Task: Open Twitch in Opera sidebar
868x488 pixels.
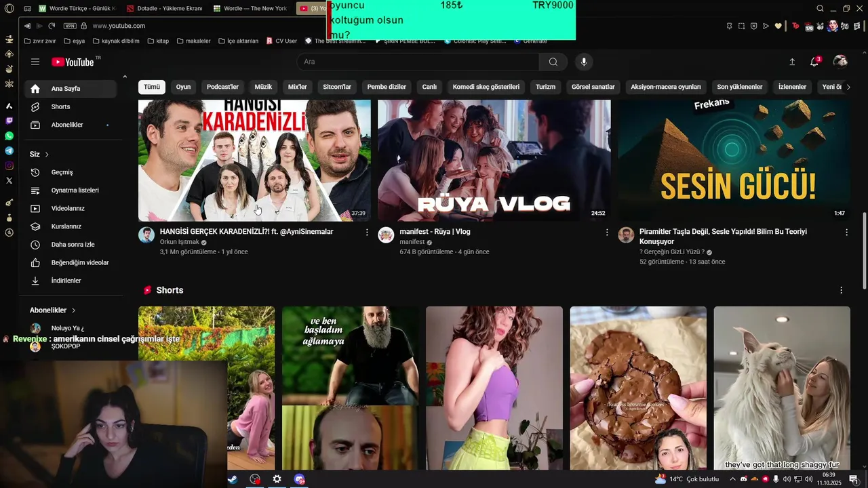Action: (9, 121)
